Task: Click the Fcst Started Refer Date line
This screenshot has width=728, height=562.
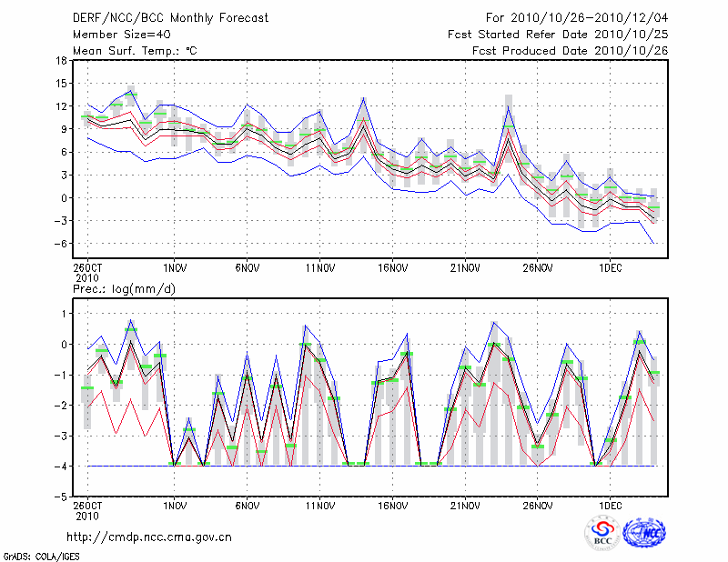Action: (558, 35)
